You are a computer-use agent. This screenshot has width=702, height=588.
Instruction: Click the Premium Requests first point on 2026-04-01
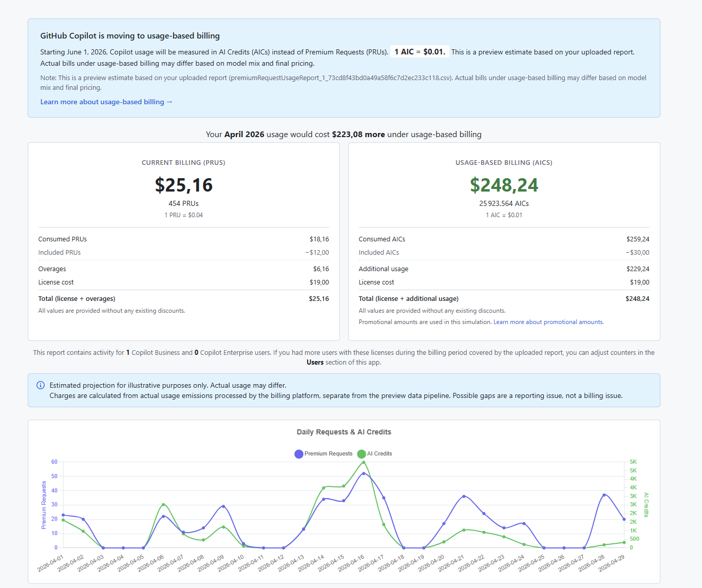click(63, 515)
